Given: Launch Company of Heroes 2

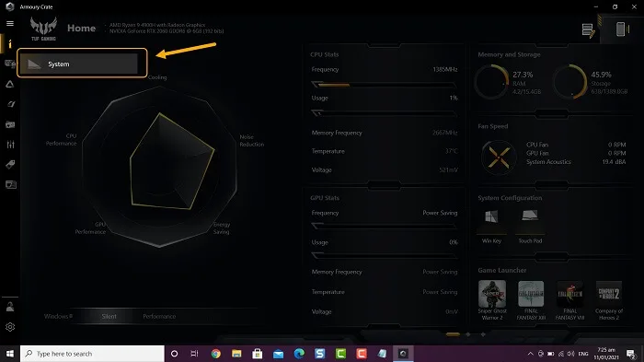Looking at the screenshot, I should point(609,300).
